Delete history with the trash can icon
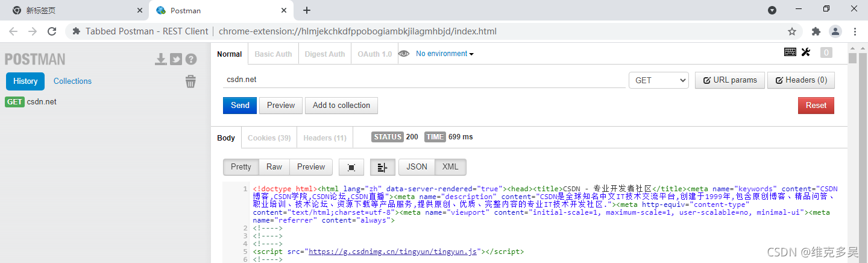 point(190,81)
